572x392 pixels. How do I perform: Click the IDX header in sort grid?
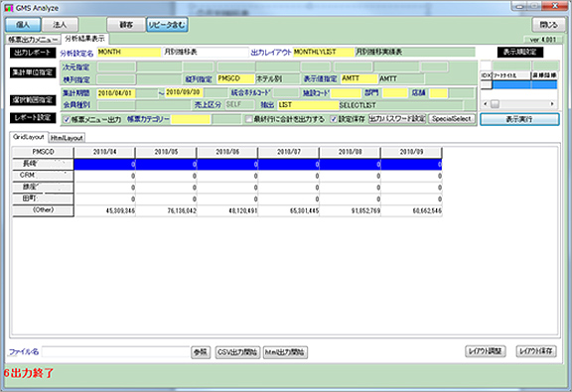486,75
